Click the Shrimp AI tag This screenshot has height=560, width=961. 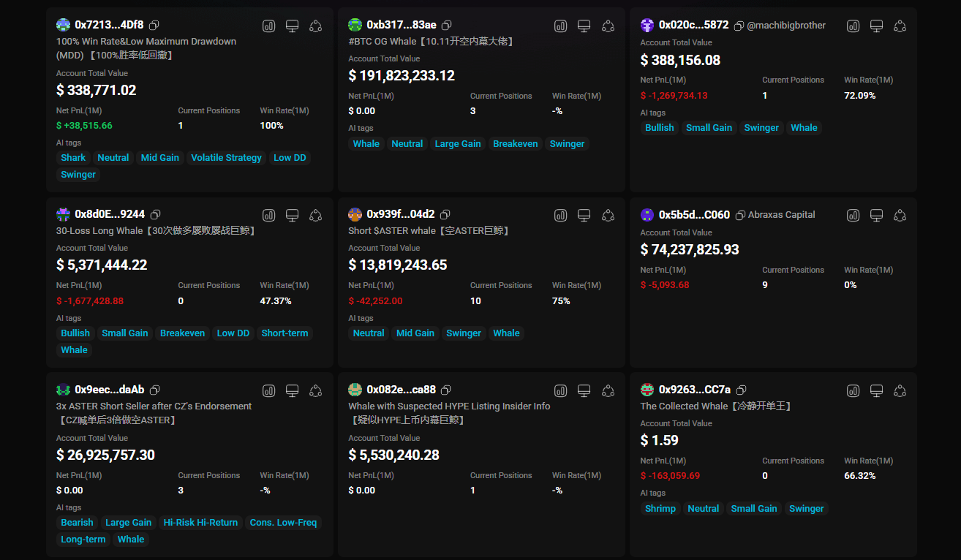(x=660, y=509)
